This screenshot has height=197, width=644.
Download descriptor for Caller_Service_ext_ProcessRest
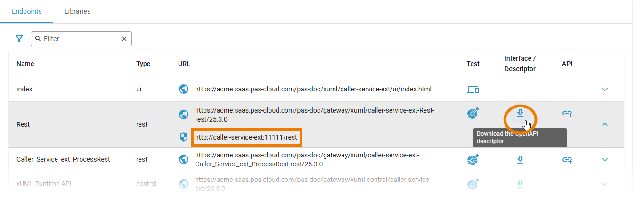coord(520,160)
